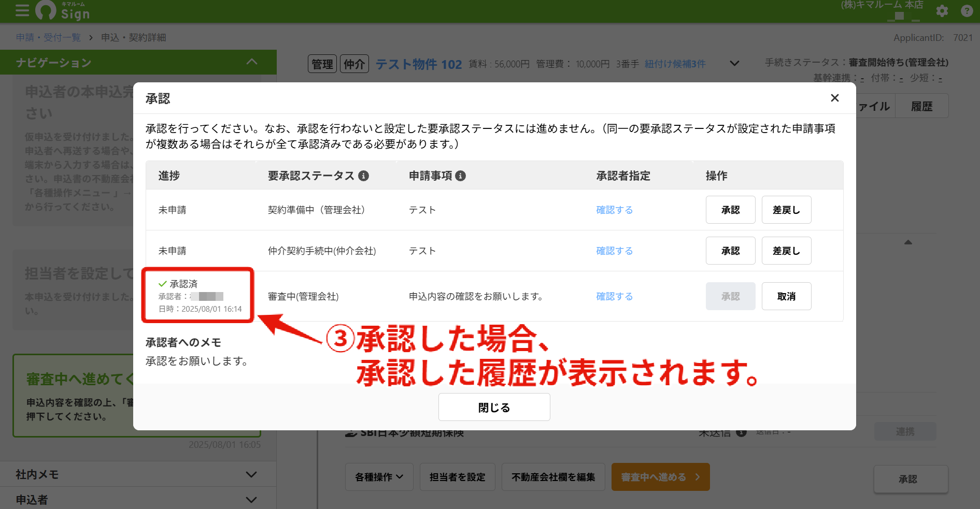980x509 pixels.
Task: Click 取消 for 審査中(管理会社) row
Action: click(x=786, y=296)
